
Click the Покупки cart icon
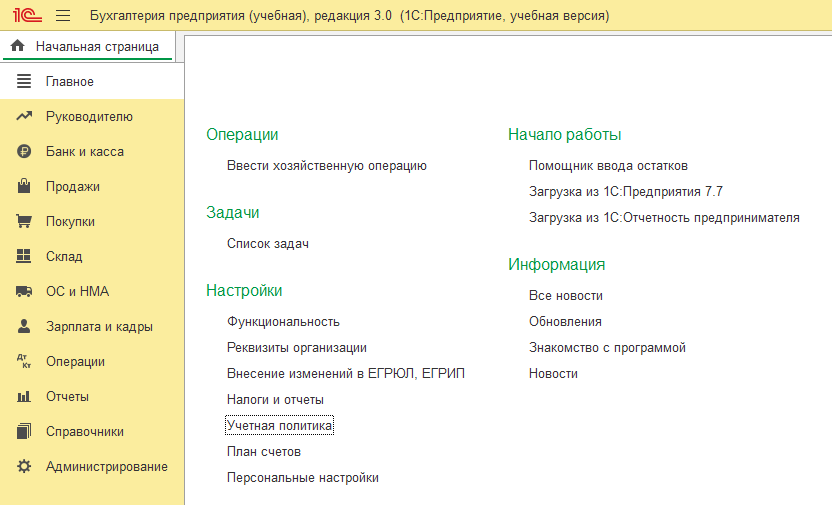pyautogui.click(x=24, y=221)
